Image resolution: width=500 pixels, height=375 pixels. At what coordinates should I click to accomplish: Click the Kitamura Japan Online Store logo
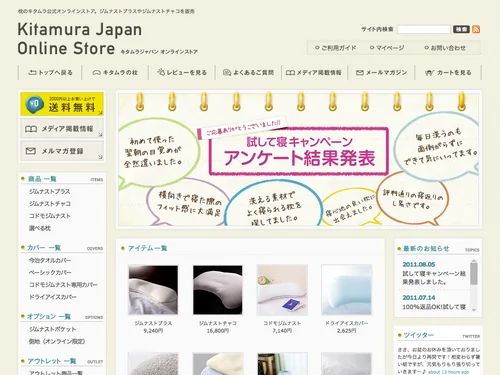click(80, 39)
